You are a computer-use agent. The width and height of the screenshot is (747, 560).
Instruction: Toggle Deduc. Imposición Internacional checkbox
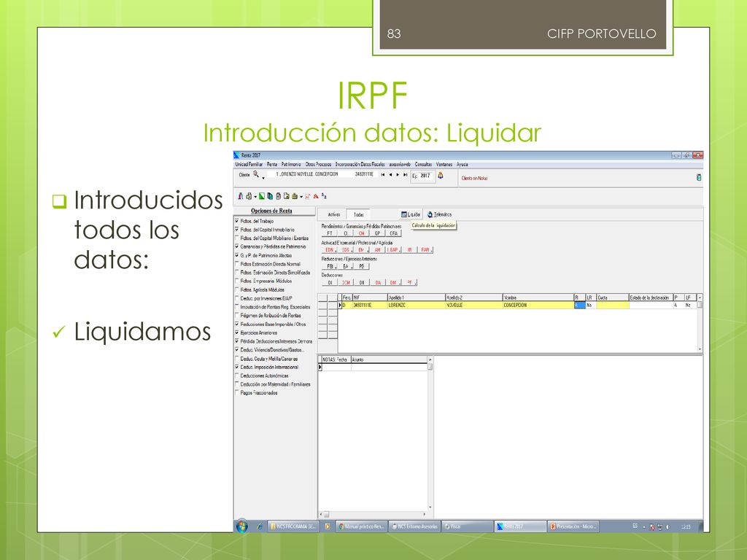237,367
